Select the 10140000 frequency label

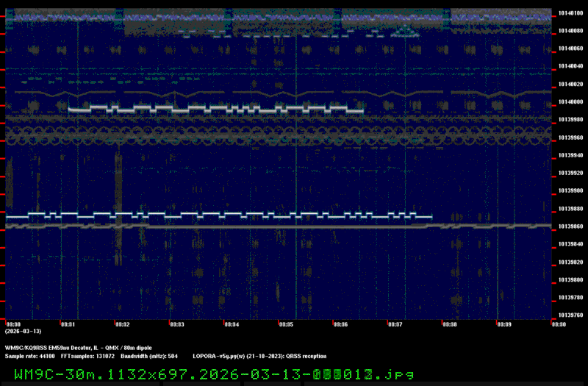pos(570,101)
